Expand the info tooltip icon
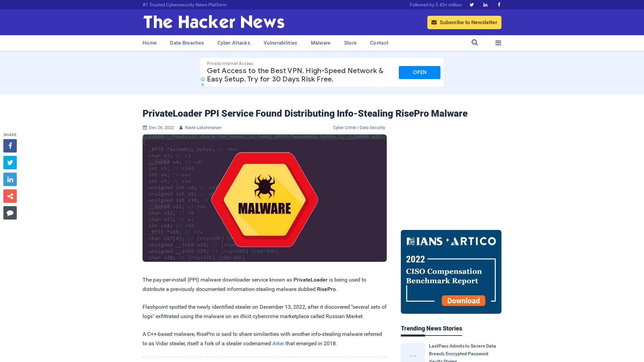 (x=203, y=79)
